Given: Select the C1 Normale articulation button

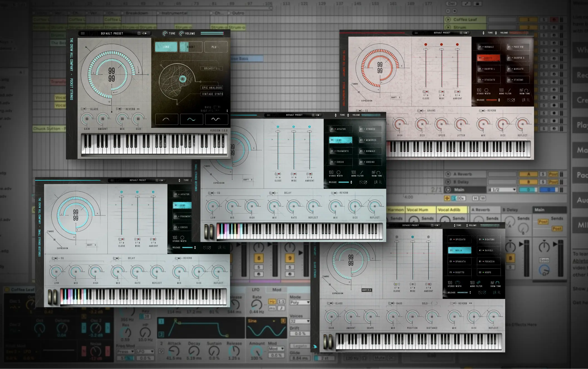Looking at the screenshot, I should [x=488, y=47].
